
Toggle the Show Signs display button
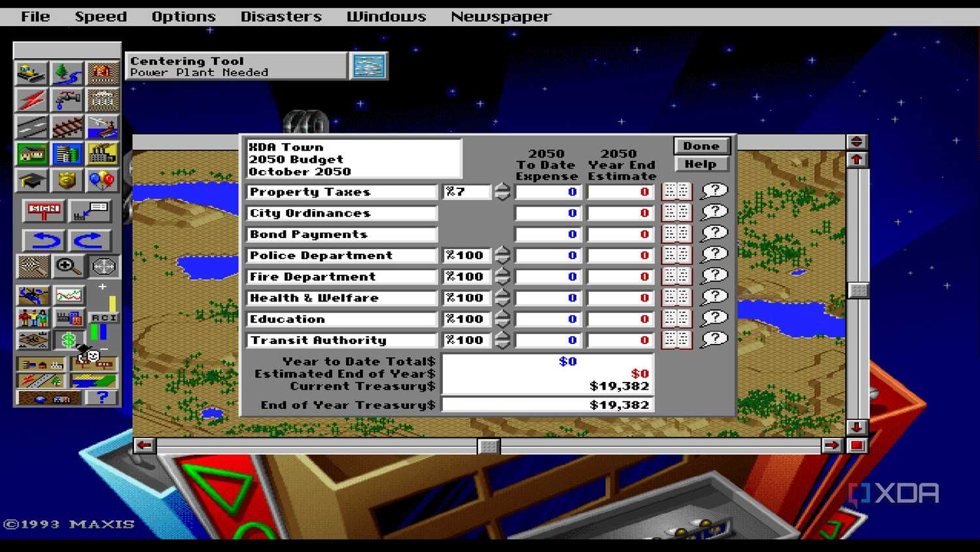[94, 364]
